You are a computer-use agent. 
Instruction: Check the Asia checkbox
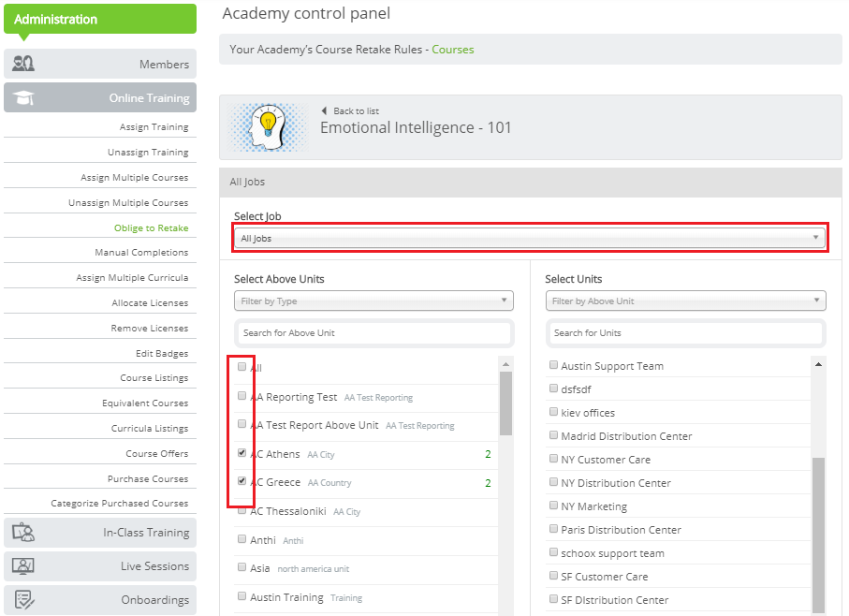[242, 566]
